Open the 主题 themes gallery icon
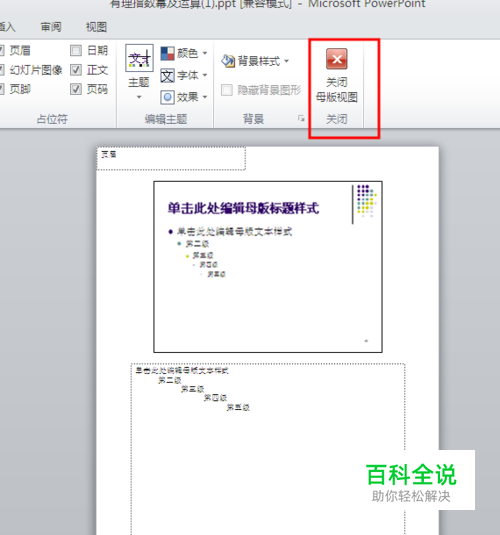This screenshot has height=535, width=500. [x=139, y=58]
